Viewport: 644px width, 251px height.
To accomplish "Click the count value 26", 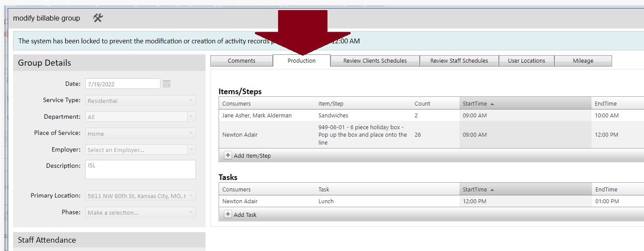I will click(x=418, y=134).
